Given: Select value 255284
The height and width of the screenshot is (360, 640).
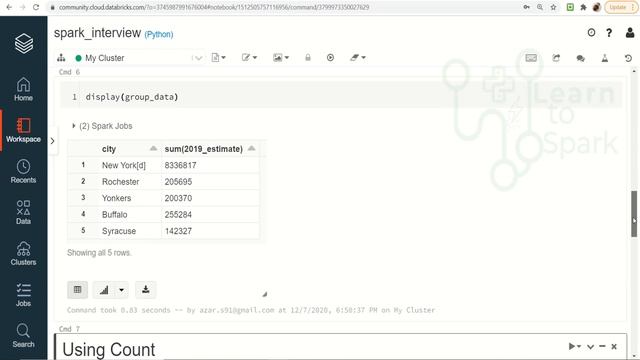Looking at the screenshot, I should pyautogui.click(x=210, y=214).
